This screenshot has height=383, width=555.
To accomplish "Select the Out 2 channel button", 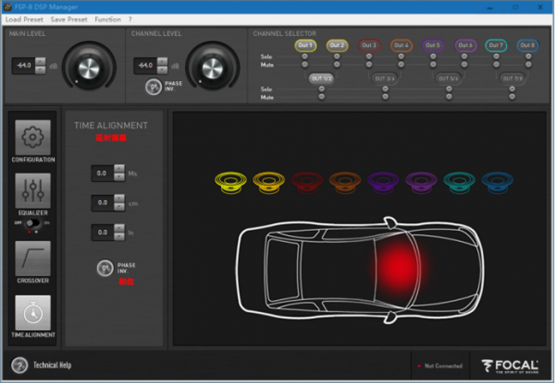I will pos(337,45).
